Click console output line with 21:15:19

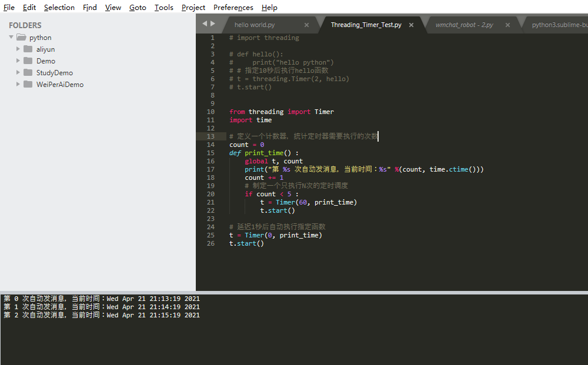[102, 315]
